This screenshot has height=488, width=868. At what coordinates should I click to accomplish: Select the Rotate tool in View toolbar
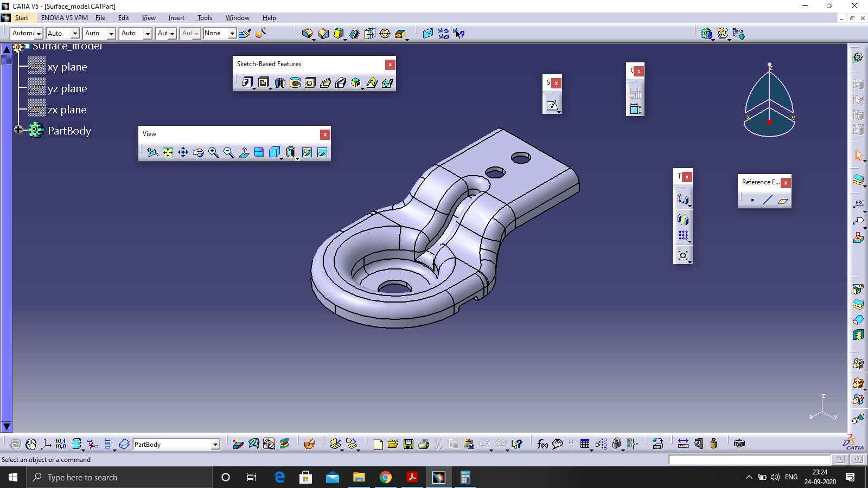[198, 152]
